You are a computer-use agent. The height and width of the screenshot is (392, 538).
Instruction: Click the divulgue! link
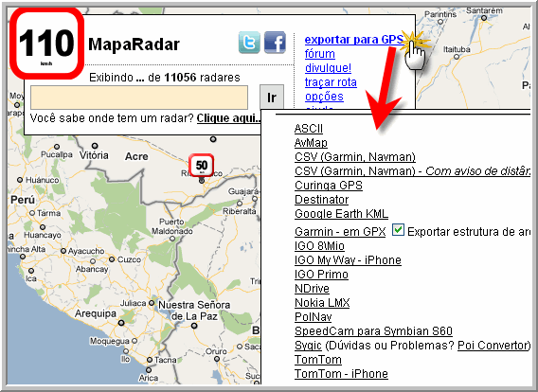point(328,68)
